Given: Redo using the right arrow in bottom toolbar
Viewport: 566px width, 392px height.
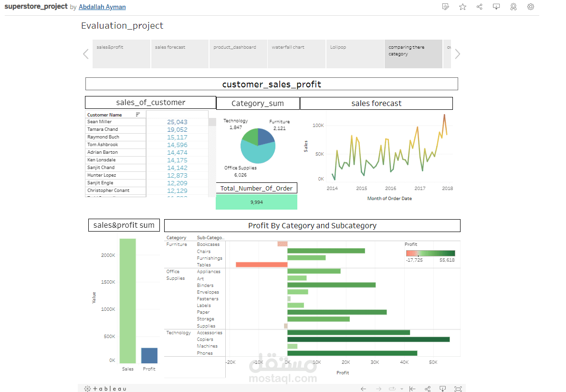Looking at the screenshot, I should pyautogui.click(x=378, y=389).
